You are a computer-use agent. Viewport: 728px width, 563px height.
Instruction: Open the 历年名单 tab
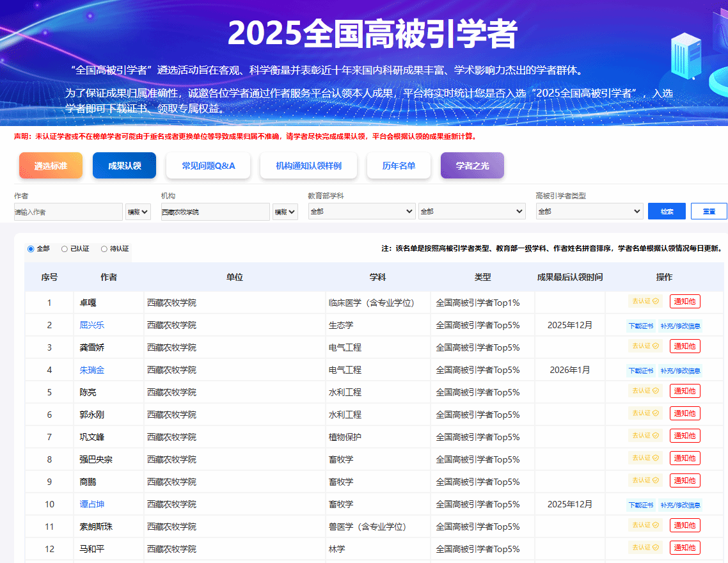coord(399,166)
